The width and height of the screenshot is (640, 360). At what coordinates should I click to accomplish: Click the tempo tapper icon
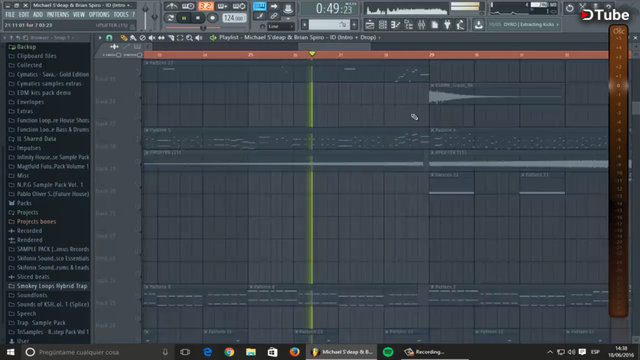pyautogui.click(x=460, y=25)
